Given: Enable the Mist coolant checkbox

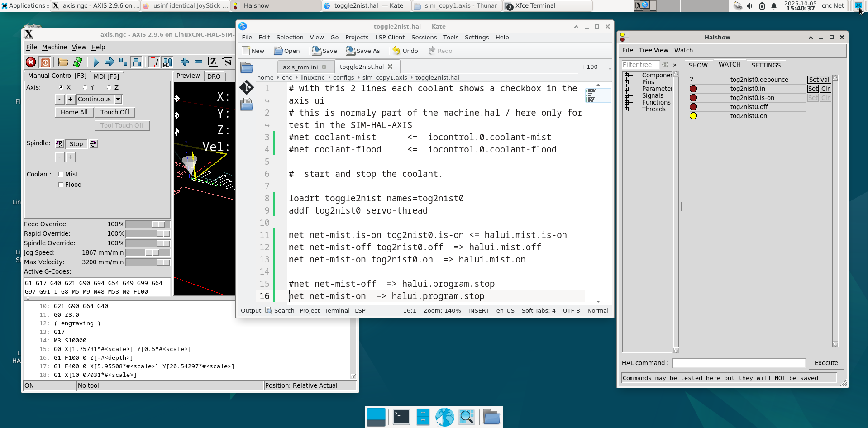Looking at the screenshot, I should point(61,174).
